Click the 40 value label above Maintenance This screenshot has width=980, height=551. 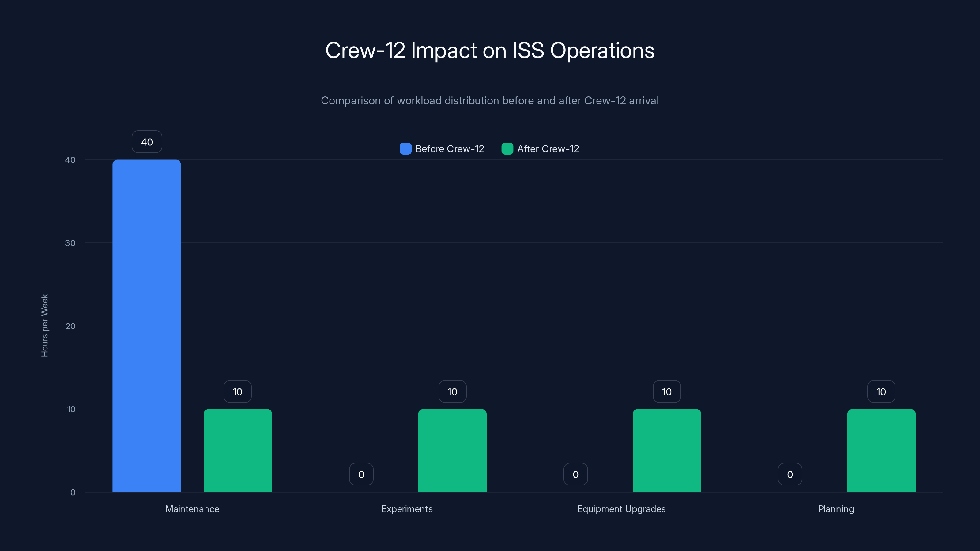147,142
